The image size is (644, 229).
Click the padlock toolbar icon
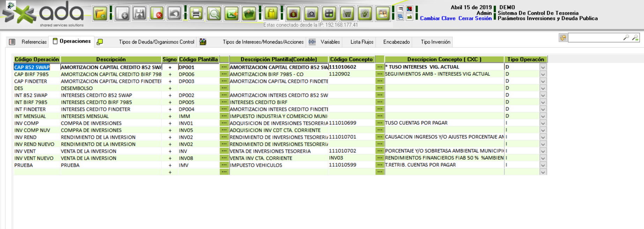pyautogui.click(x=271, y=14)
